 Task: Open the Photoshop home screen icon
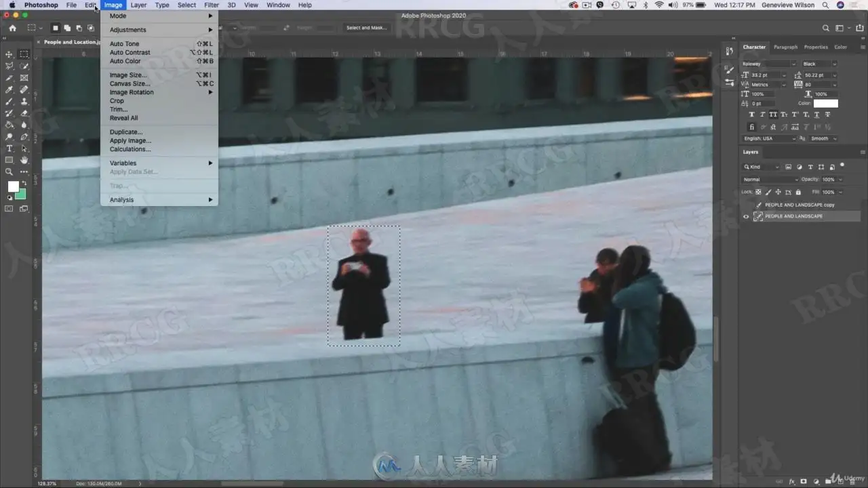(x=12, y=28)
